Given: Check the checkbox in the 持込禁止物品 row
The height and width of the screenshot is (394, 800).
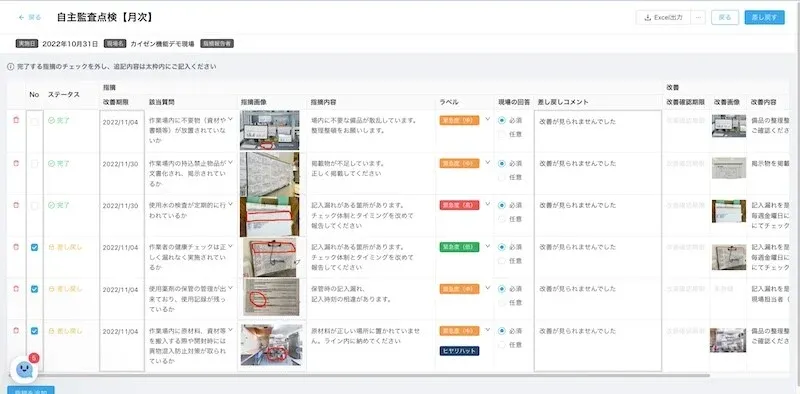Looking at the screenshot, I should [34, 164].
